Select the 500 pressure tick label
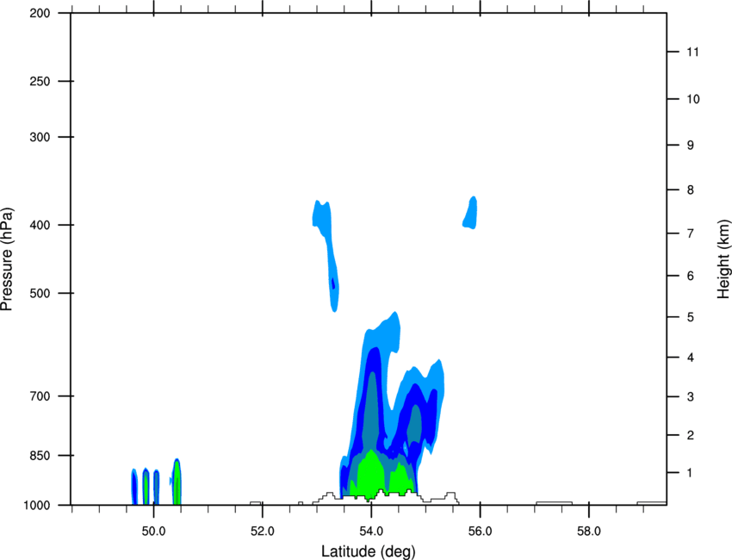Image resolution: width=732 pixels, height=560 pixels. pos(40,293)
